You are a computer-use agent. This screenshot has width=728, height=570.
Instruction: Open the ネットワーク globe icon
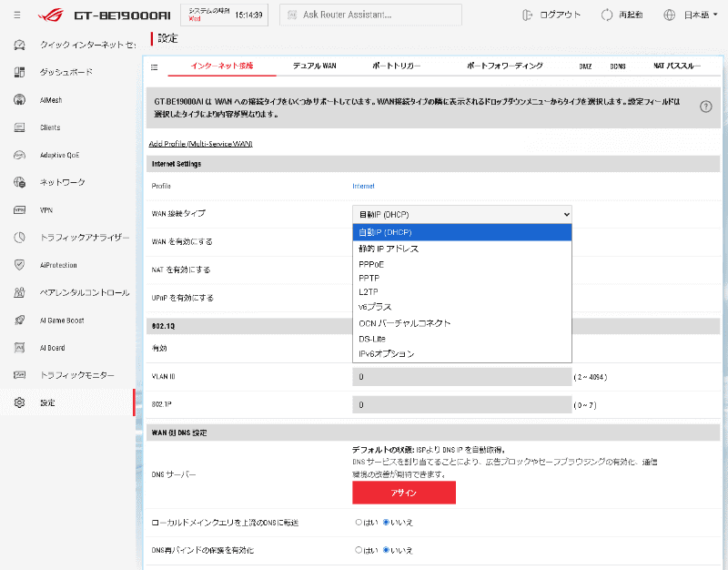point(19,182)
